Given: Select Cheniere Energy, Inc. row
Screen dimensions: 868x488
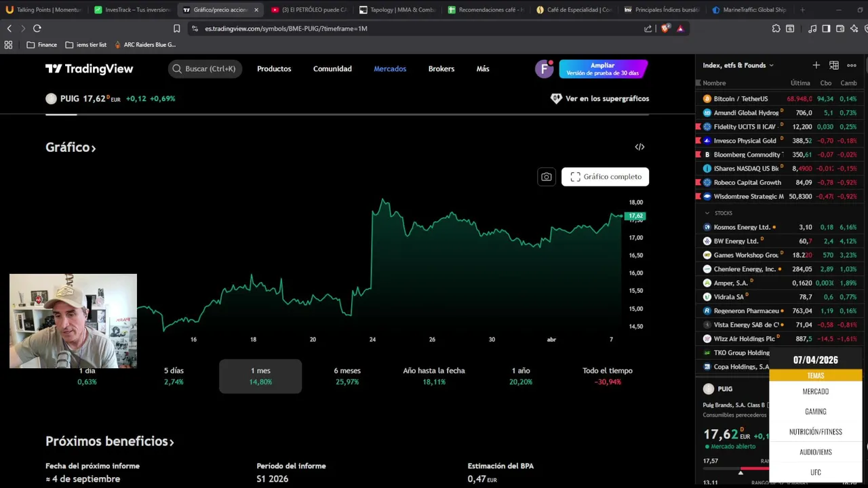Looking at the screenshot, I should (779, 269).
